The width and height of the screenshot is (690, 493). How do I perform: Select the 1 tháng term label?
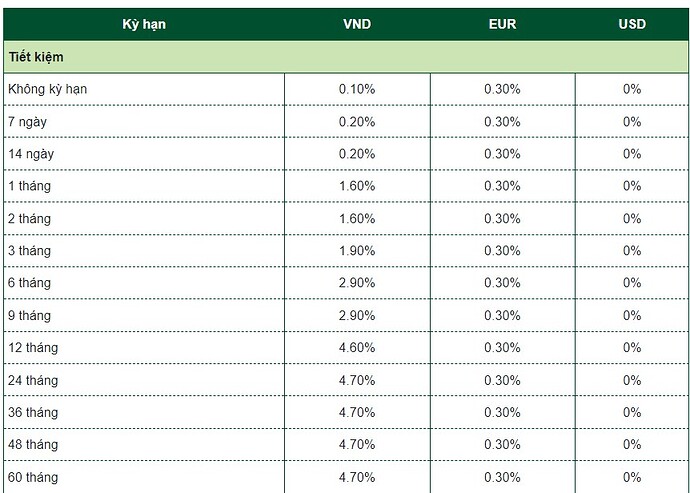pyautogui.click(x=30, y=186)
